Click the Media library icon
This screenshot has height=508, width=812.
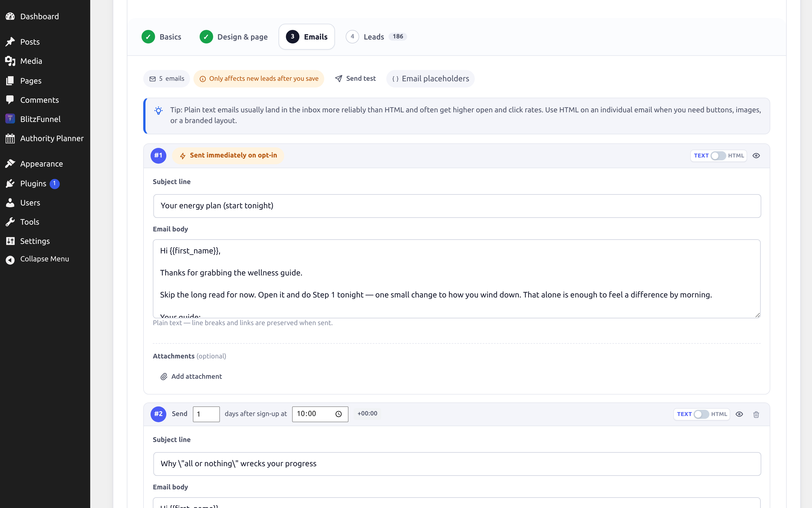tap(10, 61)
